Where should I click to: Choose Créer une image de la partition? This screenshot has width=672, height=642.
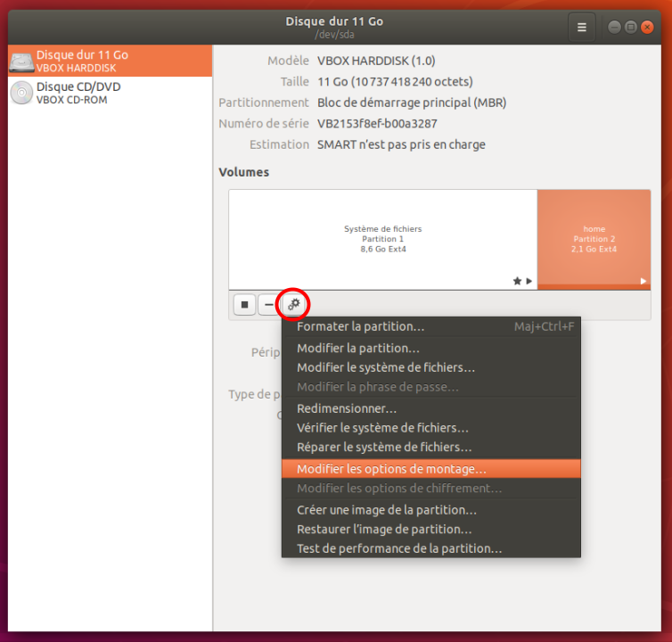(386, 510)
